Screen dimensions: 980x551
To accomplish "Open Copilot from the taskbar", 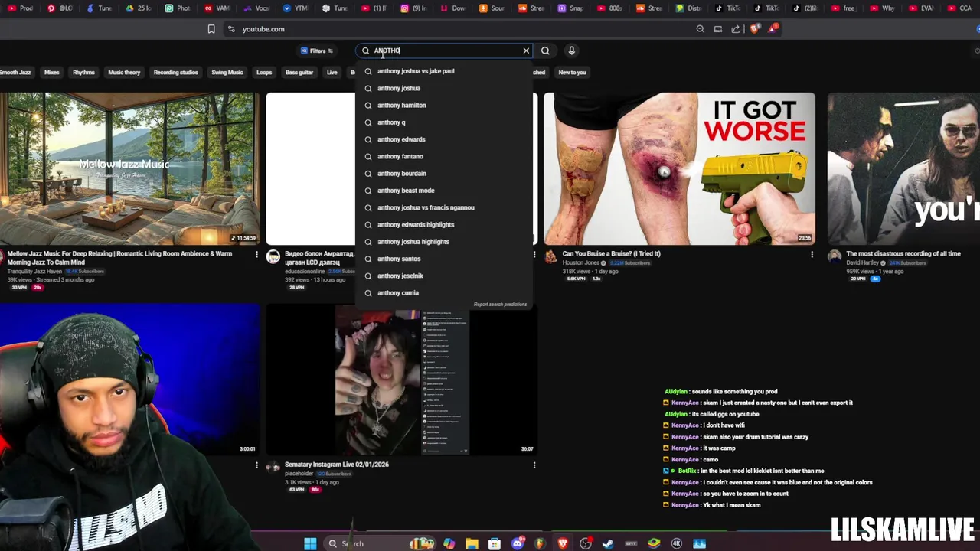I will pos(449,543).
